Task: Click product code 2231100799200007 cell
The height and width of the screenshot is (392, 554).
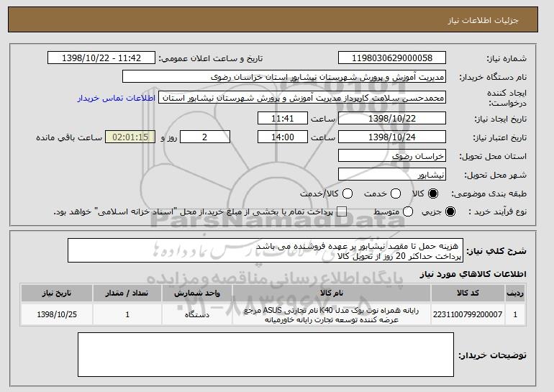Action: coord(468,314)
